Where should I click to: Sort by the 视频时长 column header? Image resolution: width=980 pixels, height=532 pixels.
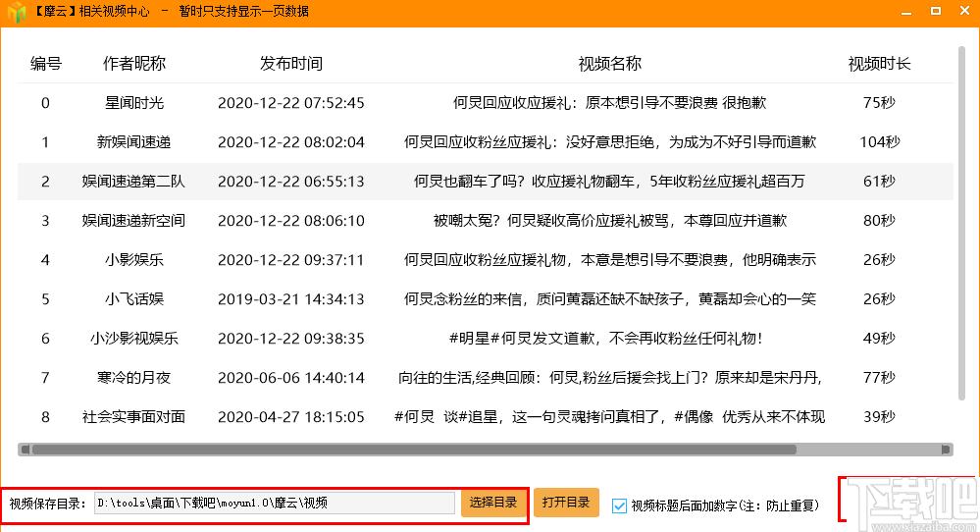point(879,64)
